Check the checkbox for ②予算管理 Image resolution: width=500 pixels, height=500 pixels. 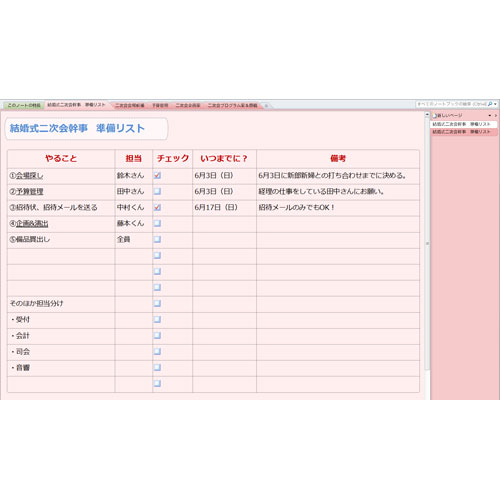pos(157,191)
